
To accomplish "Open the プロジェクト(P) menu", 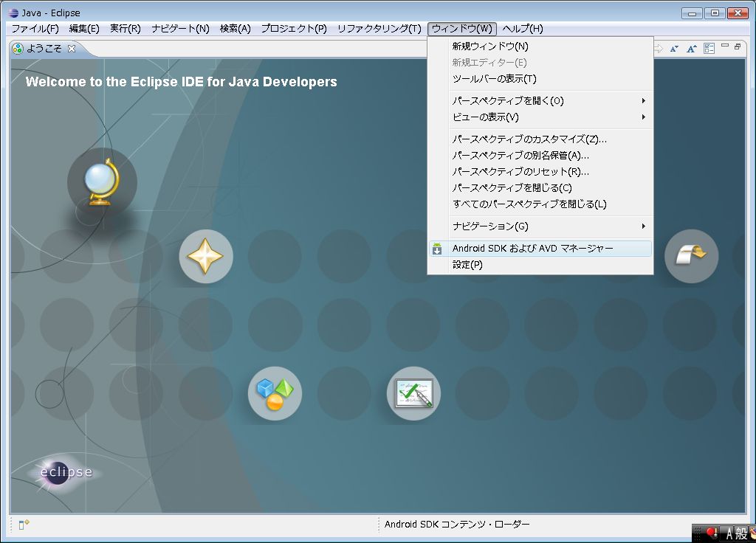I will pyautogui.click(x=294, y=29).
